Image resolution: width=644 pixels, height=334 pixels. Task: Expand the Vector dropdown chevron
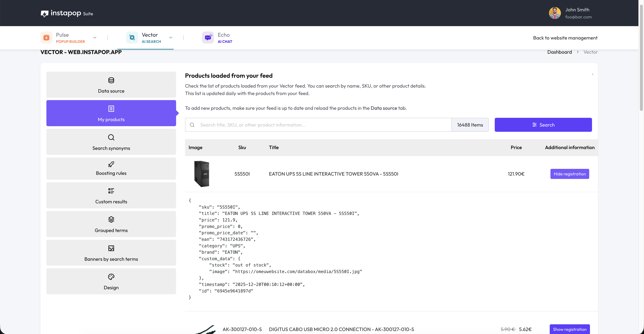[171, 38]
